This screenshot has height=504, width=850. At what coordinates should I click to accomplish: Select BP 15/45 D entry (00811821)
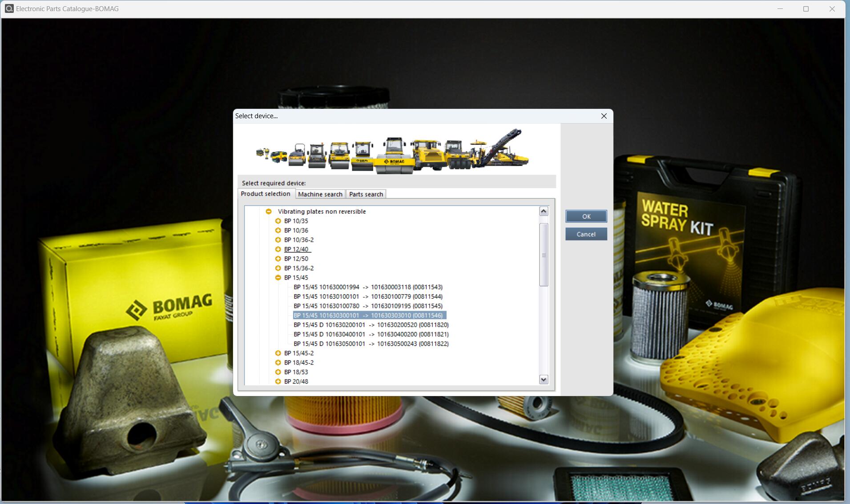pyautogui.click(x=371, y=334)
